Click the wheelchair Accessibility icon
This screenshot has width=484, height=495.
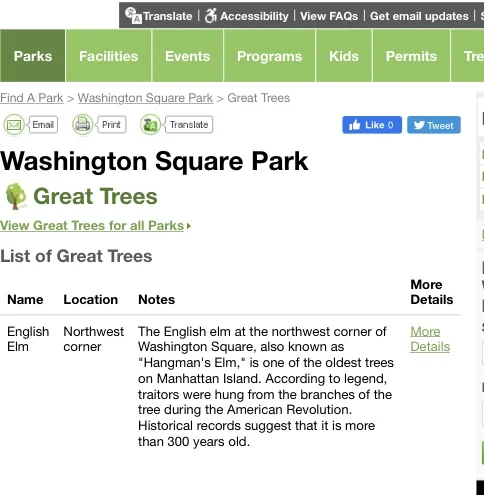210,16
